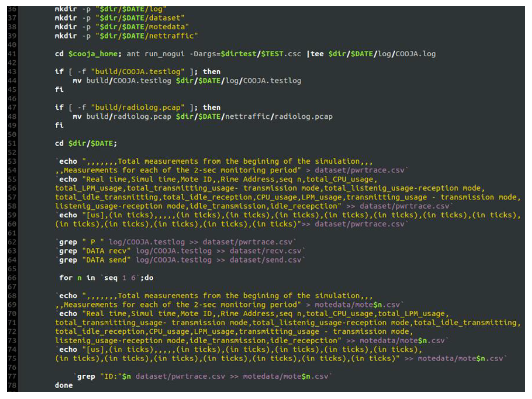Screen dimensions: 532x399
Task: Place cursor on 'run_nogui' text
Action: [x=165, y=54]
